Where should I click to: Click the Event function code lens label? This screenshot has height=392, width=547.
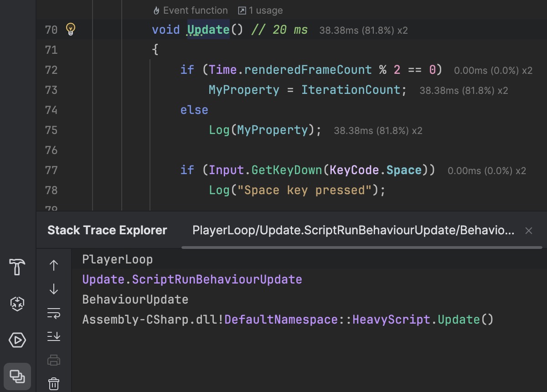click(191, 10)
